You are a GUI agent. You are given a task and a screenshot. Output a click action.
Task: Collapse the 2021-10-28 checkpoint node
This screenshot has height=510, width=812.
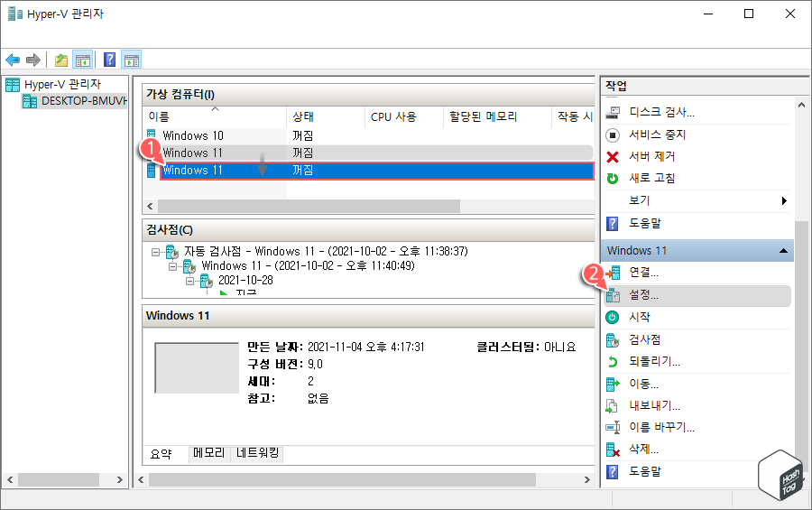pos(189,281)
